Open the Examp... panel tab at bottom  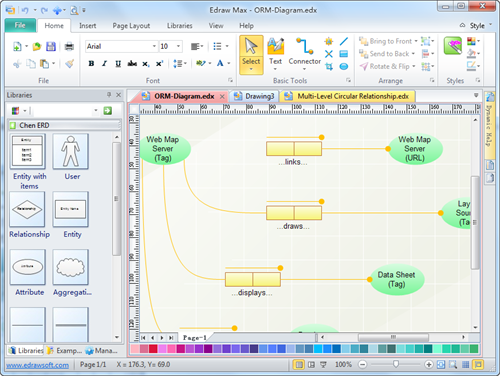[64, 351]
